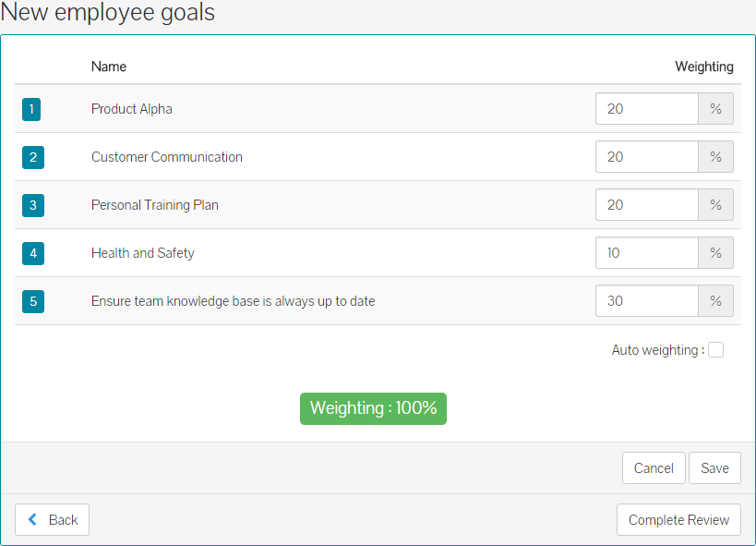Click the Customer Communication weighting input
This screenshot has height=546, width=756.
tap(646, 157)
